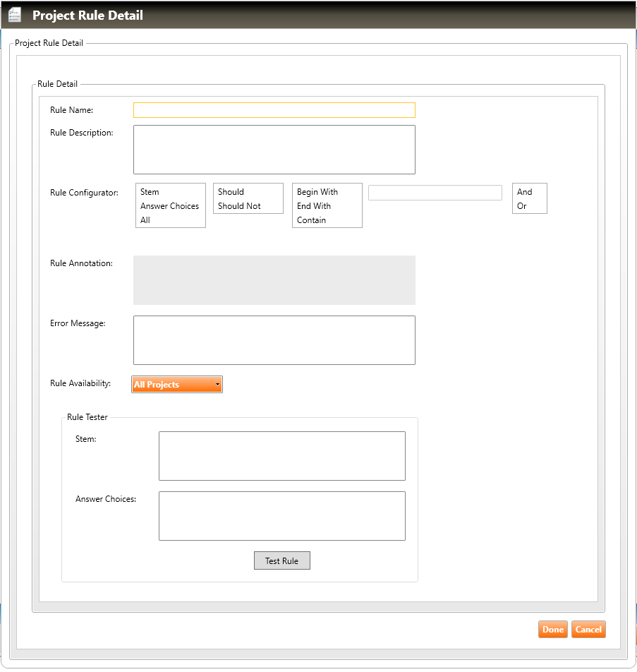The image size is (637, 672).
Task: Click the document icon in title bar
Action: pyautogui.click(x=14, y=15)
